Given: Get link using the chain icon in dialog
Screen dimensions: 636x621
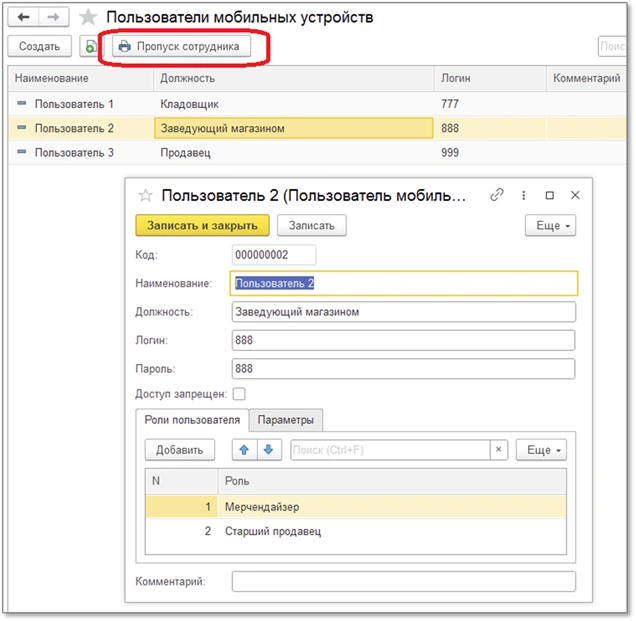Looking at the screenshot, I should tap(496, 196).
